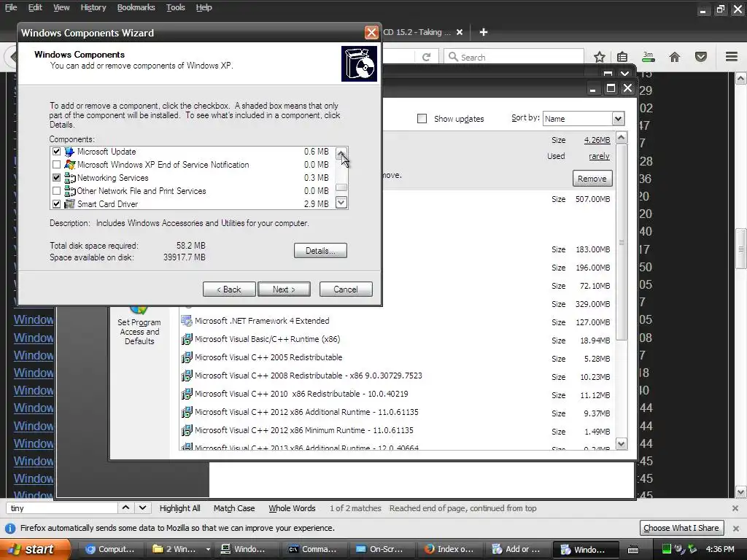Click the find bar text field
The image size is (747, 560).
[x=62, y=508]
